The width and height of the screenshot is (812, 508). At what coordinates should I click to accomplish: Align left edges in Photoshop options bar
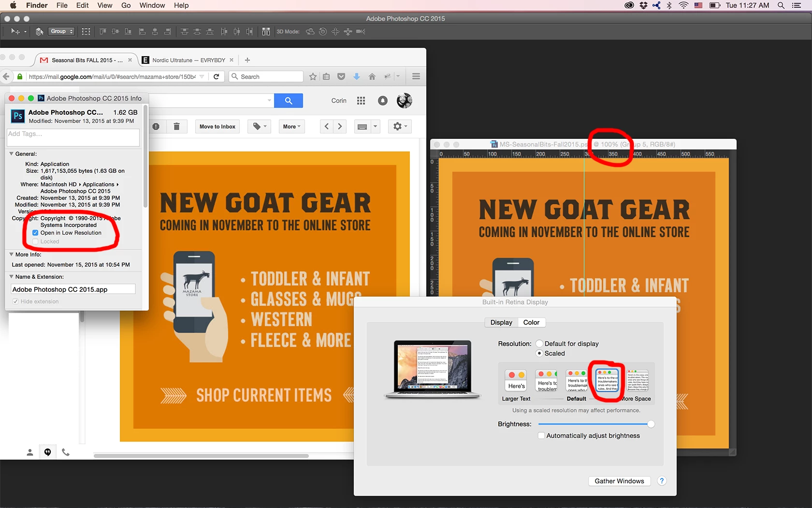[x=142, y=31]
